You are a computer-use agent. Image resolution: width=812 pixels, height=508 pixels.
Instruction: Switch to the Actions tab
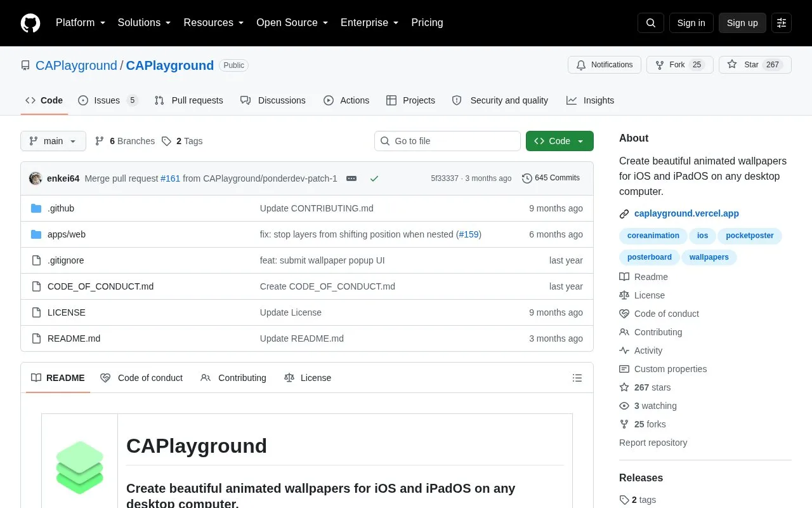(346, 100)
